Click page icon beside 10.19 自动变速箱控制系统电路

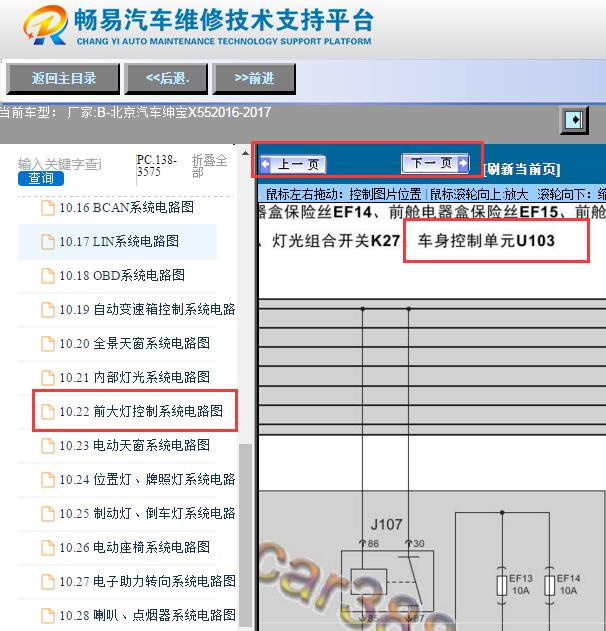[48, 310]
